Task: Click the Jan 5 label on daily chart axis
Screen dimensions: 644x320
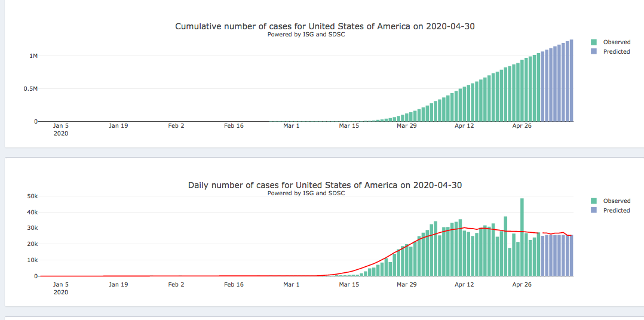Action: click(61, 285)
